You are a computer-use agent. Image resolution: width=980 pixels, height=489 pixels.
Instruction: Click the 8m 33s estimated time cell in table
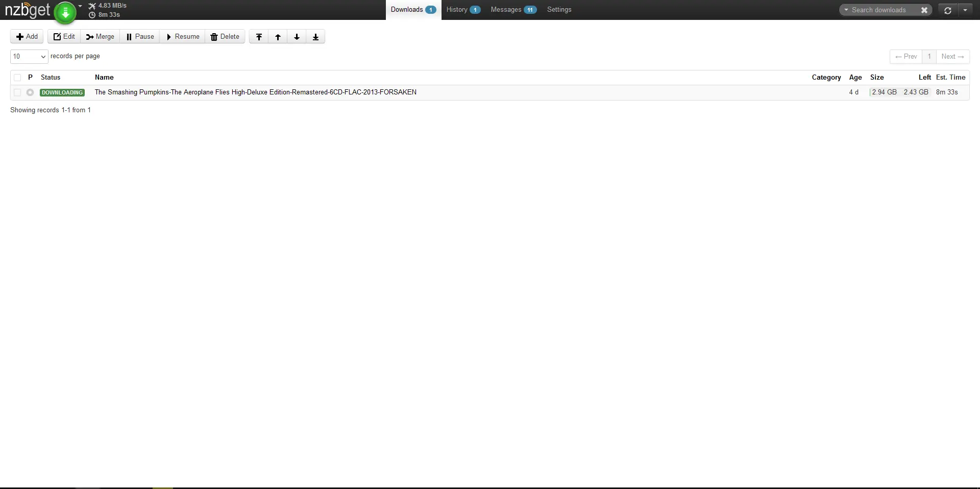[947, 92]
